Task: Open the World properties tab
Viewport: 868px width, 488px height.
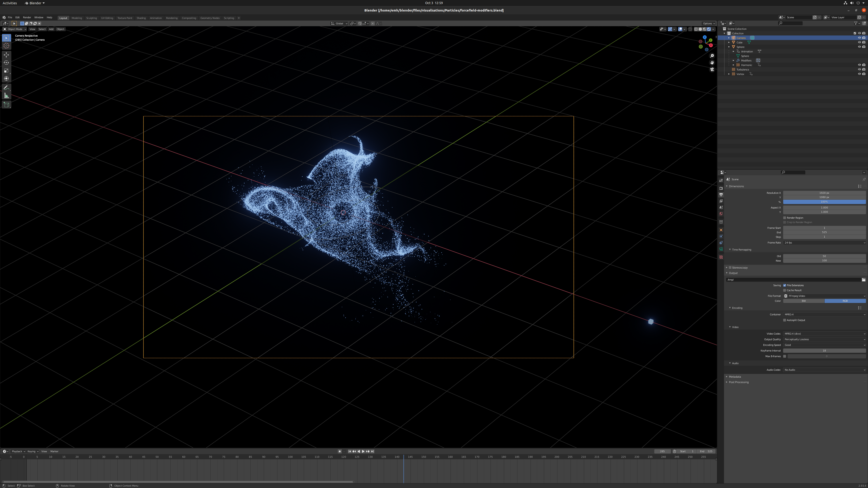Action: (x=721, y=214)
